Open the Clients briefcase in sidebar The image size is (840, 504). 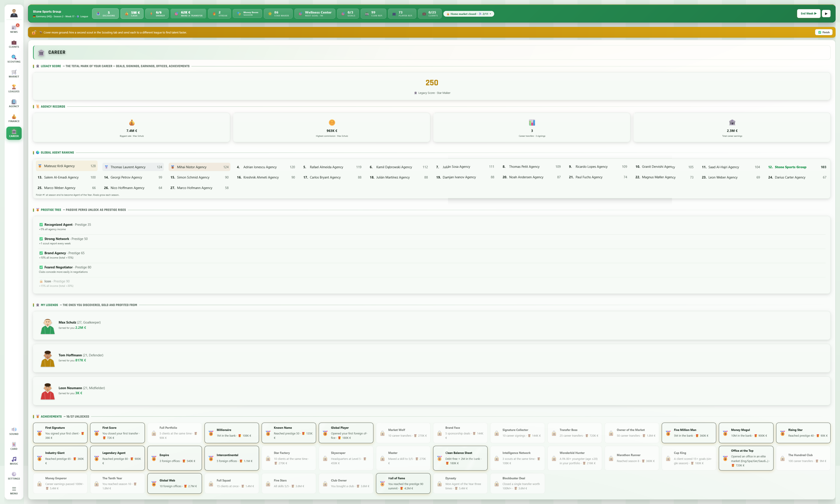(14, 44)
